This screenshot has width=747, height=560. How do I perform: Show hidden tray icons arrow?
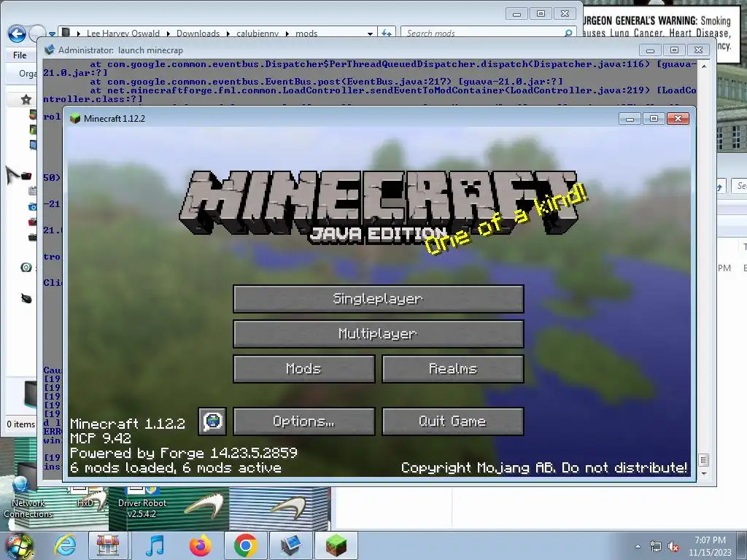point(638,547)
